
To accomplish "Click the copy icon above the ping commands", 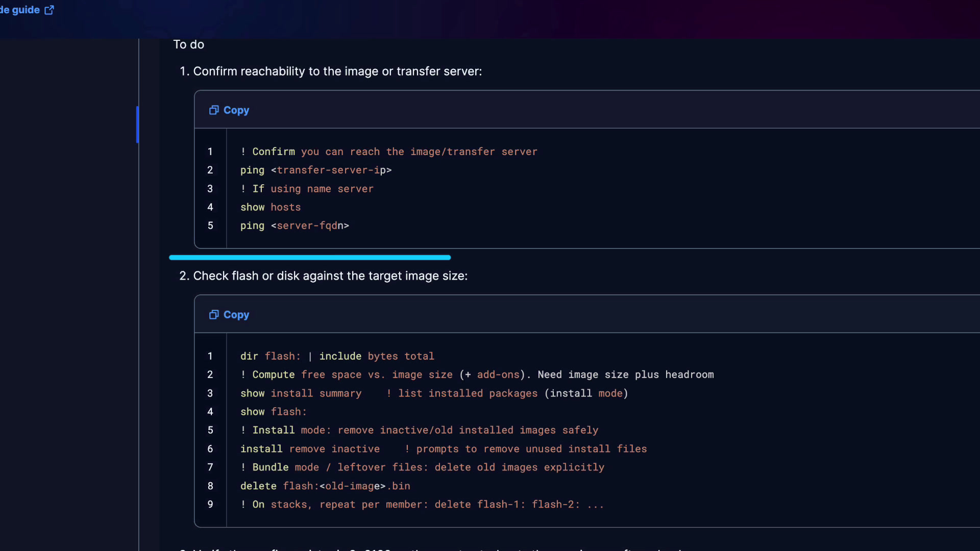I will (x=214, y=110).
